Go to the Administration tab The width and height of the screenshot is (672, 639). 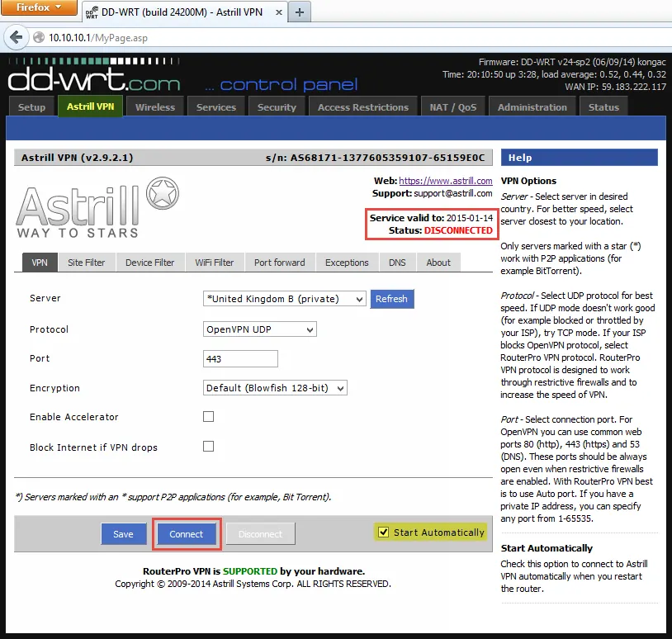click(x=532, y=107)
